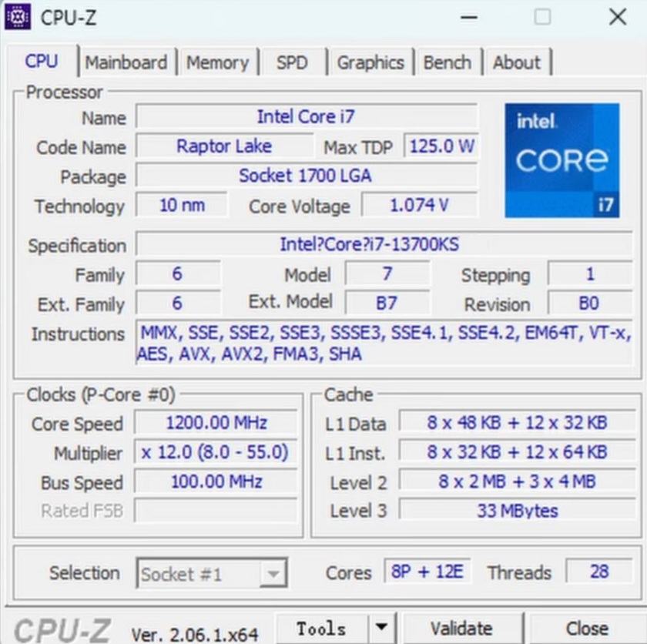
Task: Select the SPD tab
Action: click(292, 62)
